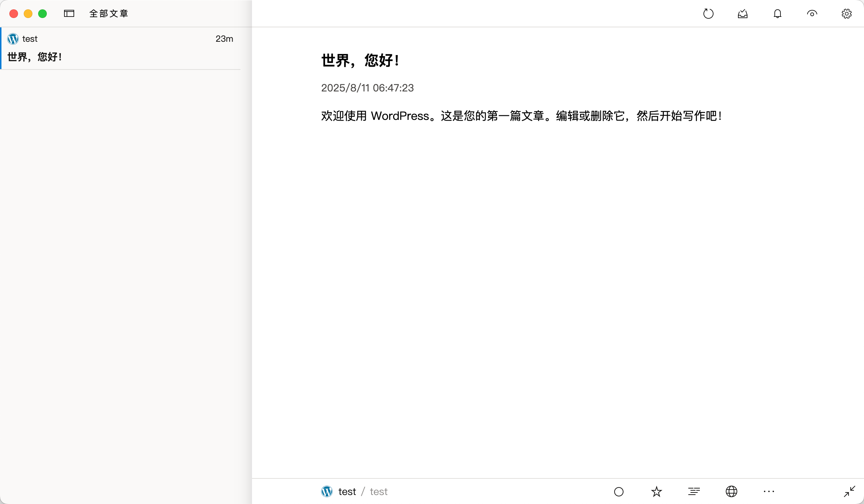This screenshot has width=864, height=504.
Task: Open settings gear icon
Action: pyautogui.click(x=846, y=14)
